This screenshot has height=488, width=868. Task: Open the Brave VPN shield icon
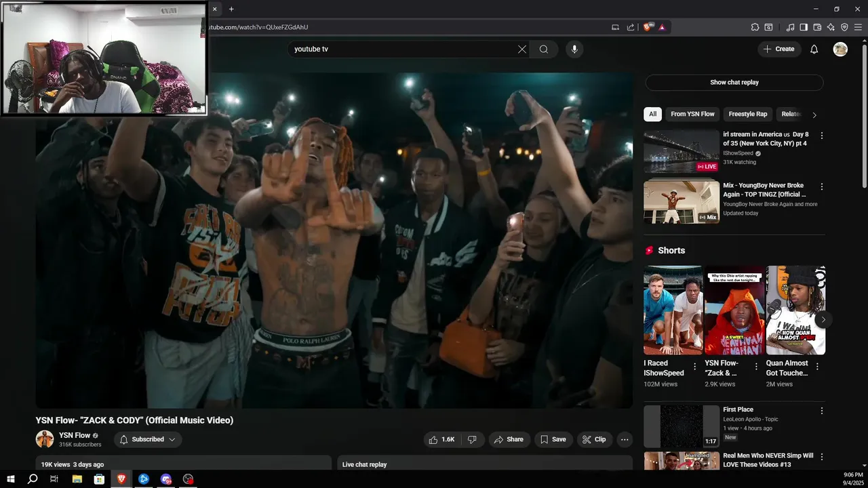point(844,27)
